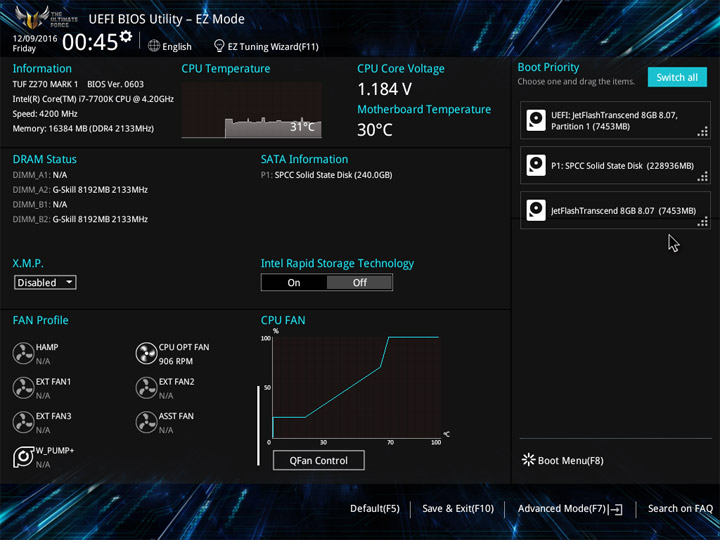Open Boot Menu(F8)
This screenshot has width=720, height=540.
(x=570, y=461)
